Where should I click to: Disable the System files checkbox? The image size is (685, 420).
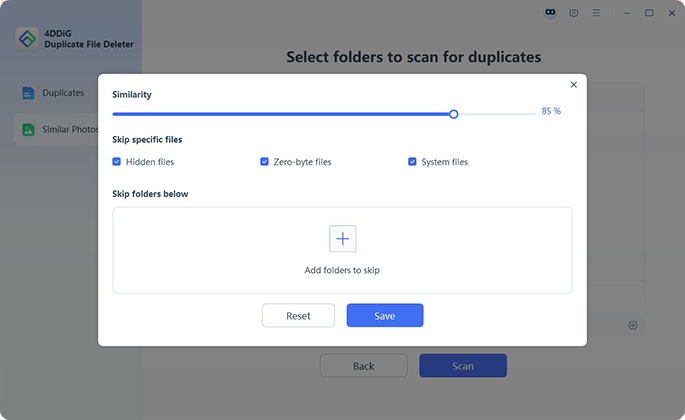pyautogui.click(x=412, y=161)
